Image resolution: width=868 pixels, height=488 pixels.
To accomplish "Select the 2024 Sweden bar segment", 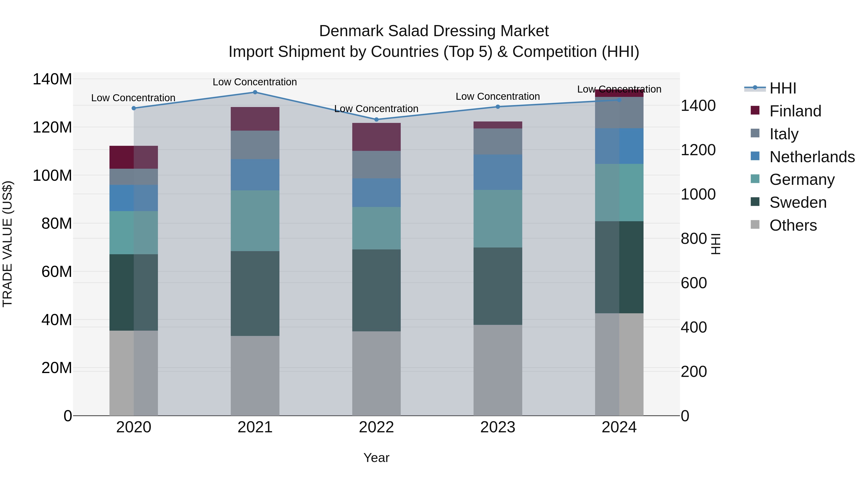I will pos(619,267).
